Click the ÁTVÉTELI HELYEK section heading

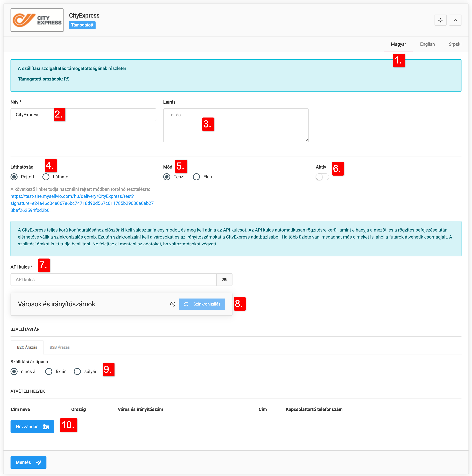pos(28,391)
